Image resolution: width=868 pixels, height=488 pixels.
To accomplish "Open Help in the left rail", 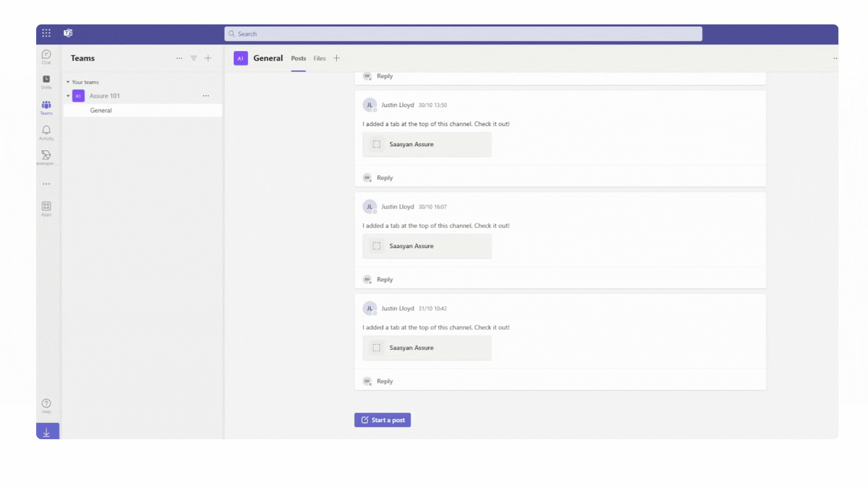I will pyautogui.click(x=46, y=406).
